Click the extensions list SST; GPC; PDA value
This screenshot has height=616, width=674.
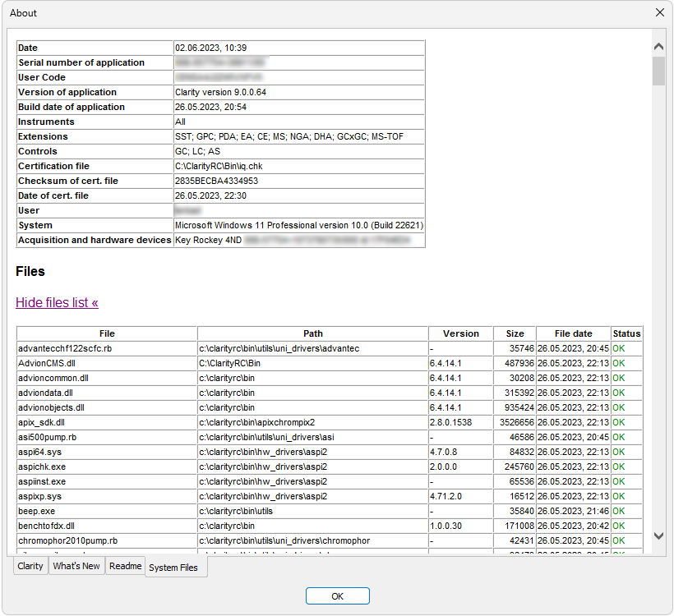pos(289,136)
